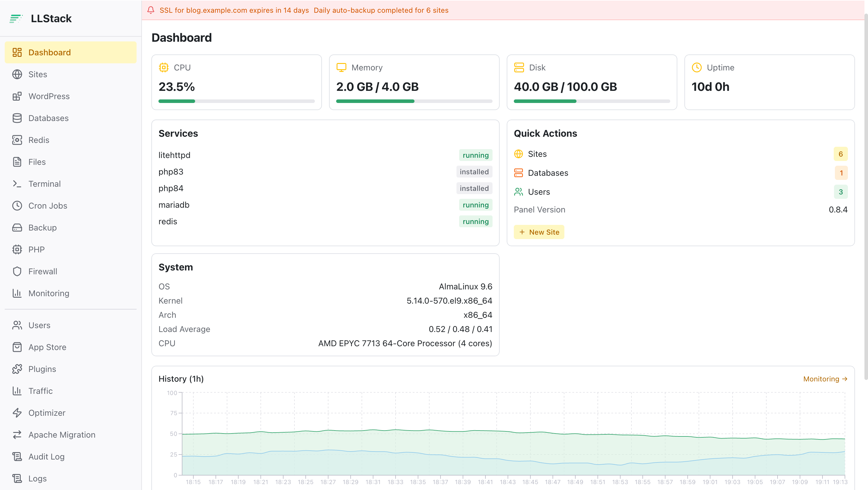This screenshot has height=490, width=868.
Task: Click the Apache Migration arrows icon
Action: tap(17, 435)
